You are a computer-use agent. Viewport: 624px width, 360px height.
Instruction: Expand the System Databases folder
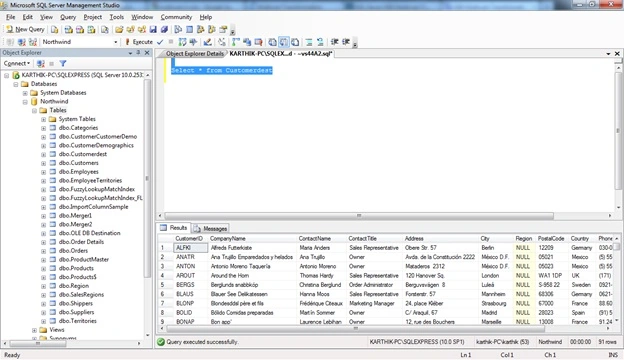click(x=25, y=93)
